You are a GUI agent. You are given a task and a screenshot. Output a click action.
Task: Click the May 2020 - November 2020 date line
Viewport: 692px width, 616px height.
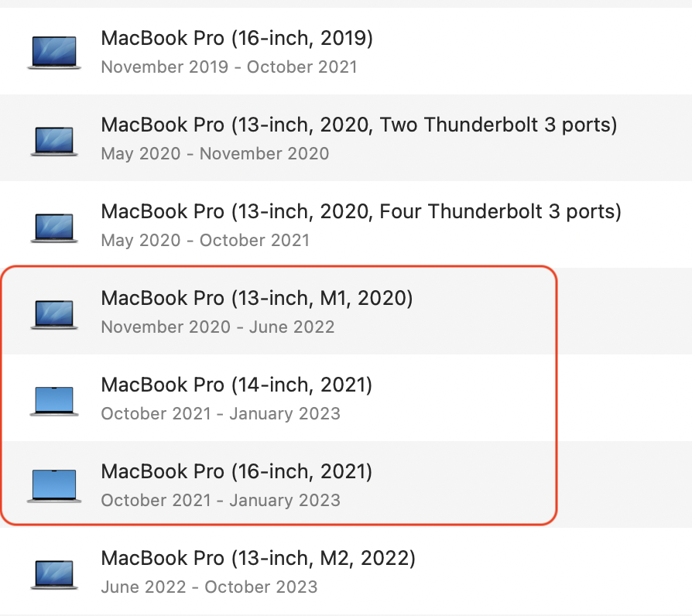point(215,154)
